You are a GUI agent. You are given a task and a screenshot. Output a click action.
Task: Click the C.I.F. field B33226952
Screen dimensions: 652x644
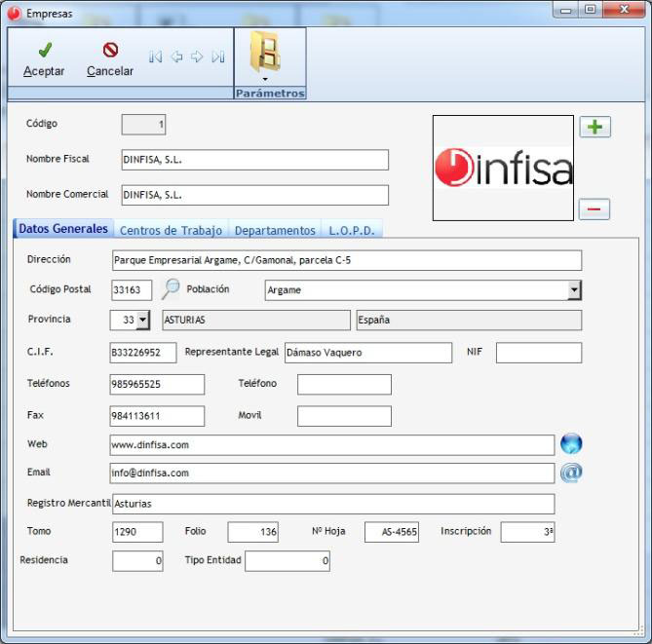click(x=143, y=353)
